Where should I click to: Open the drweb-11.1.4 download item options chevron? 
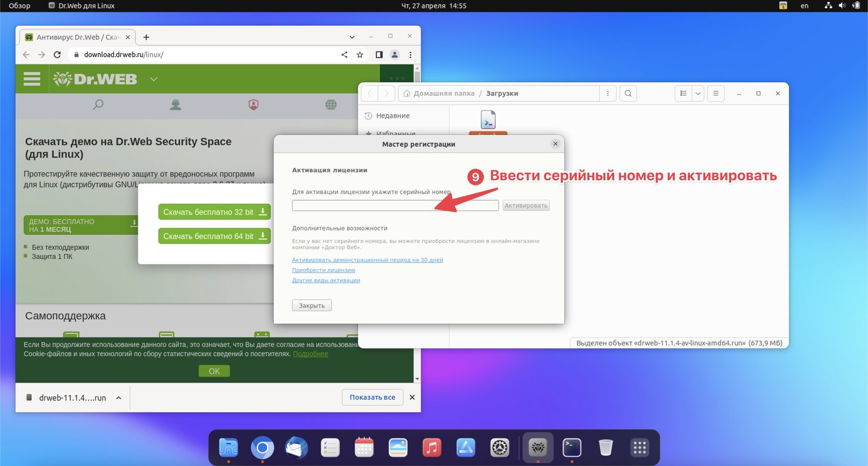[x=118, y=398]
